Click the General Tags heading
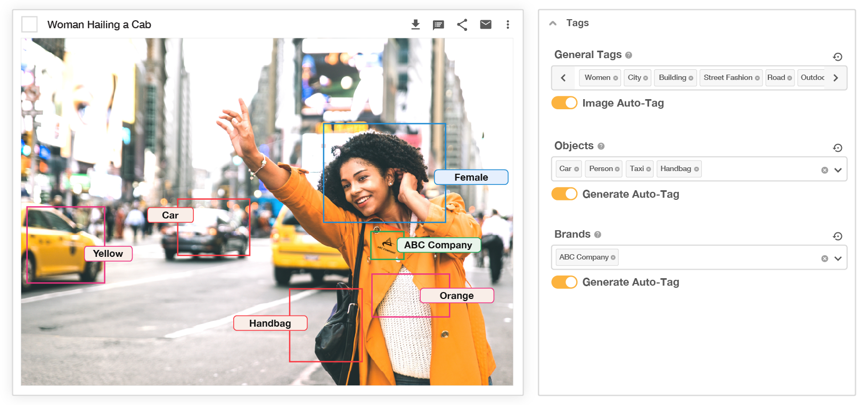Image resolution: width=868 pixels, height=405 pixels. 588,55
